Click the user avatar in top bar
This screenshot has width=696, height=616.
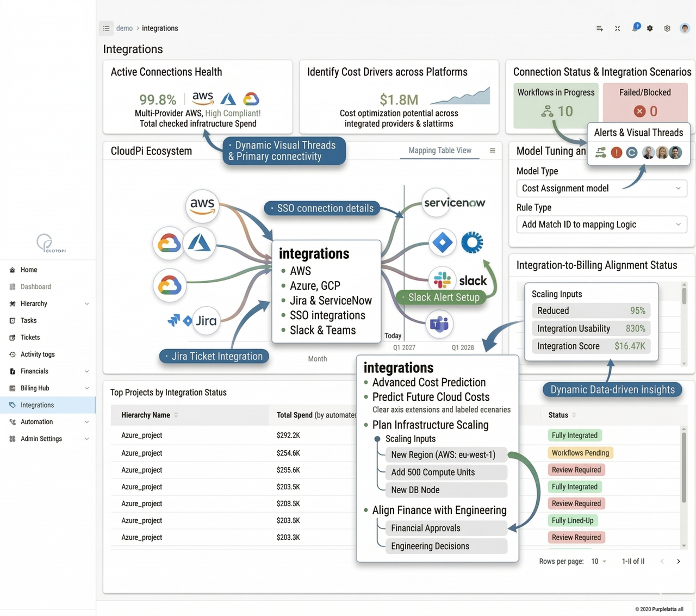coord(685,28)
